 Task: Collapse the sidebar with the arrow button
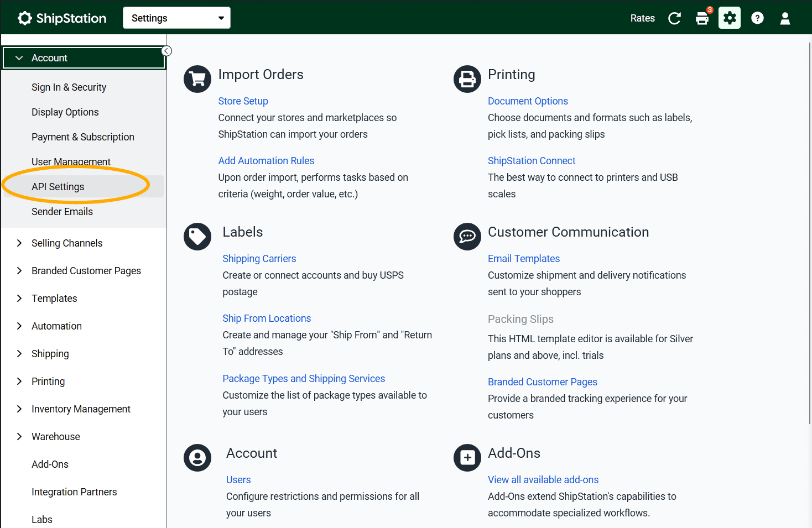coord(166,51)
